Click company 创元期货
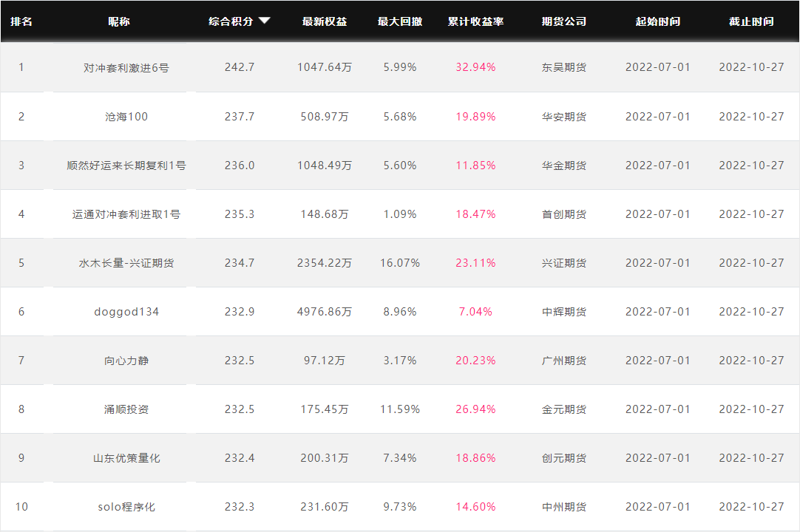The image size is (800, 532). point(564,458)
